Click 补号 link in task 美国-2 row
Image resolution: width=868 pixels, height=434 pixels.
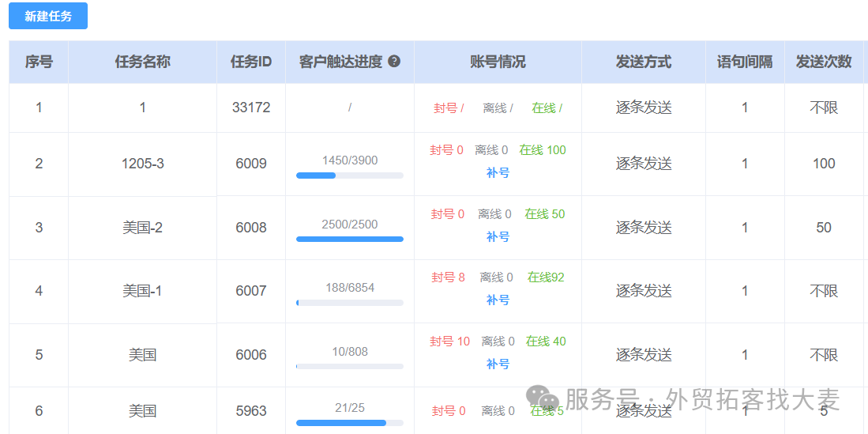pyautogui.click(x=498, y=236)
